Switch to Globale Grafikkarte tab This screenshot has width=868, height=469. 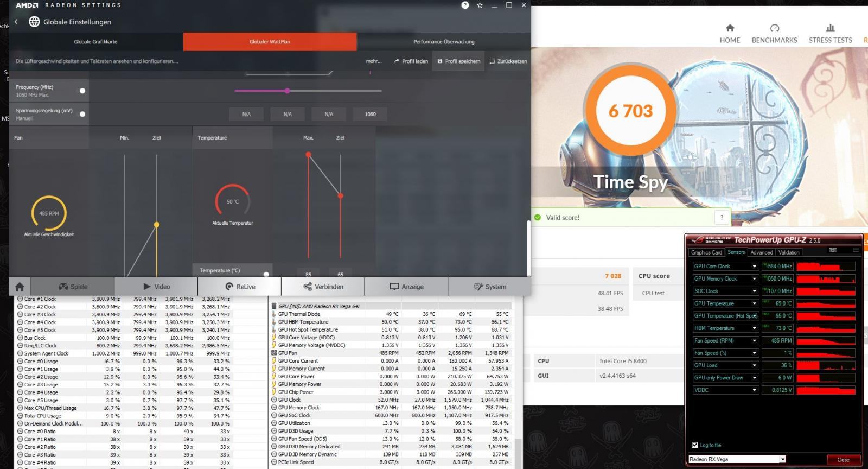[x=96, y=42]
